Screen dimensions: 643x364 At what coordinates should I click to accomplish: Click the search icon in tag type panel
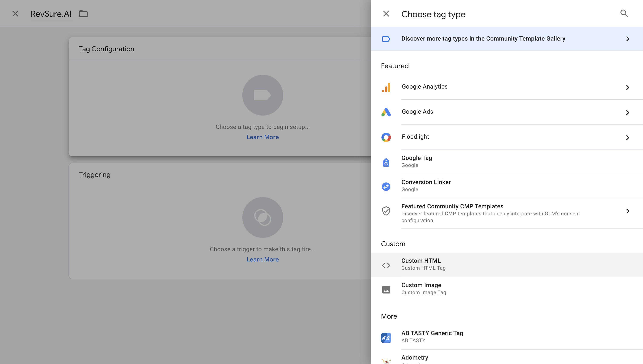click(624, 14)
